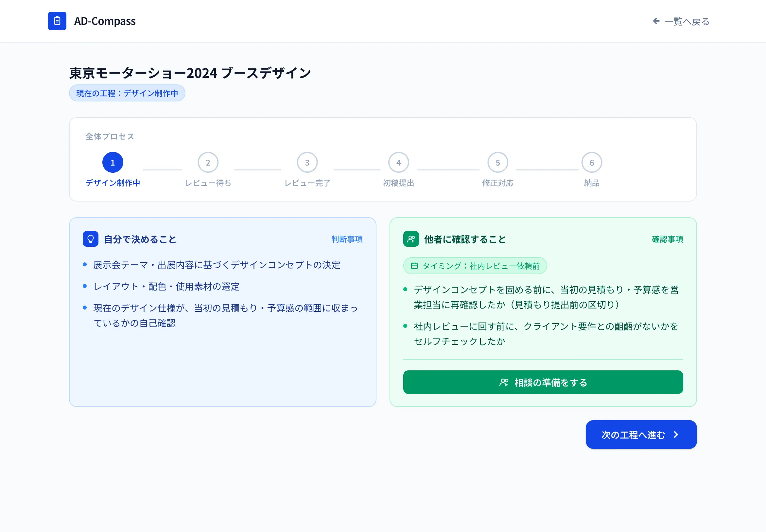Select step 5 circle 修正対応

point(498,162)
